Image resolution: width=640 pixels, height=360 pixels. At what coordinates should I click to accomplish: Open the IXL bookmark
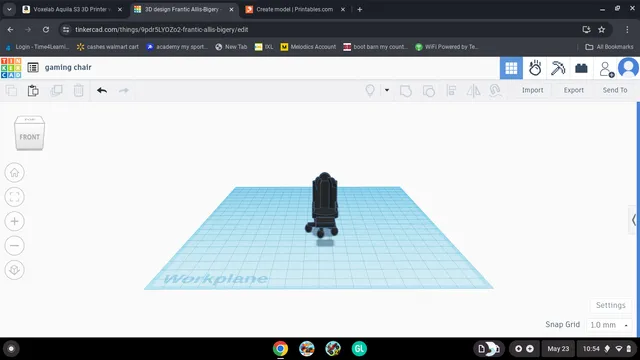coord(264,47)
